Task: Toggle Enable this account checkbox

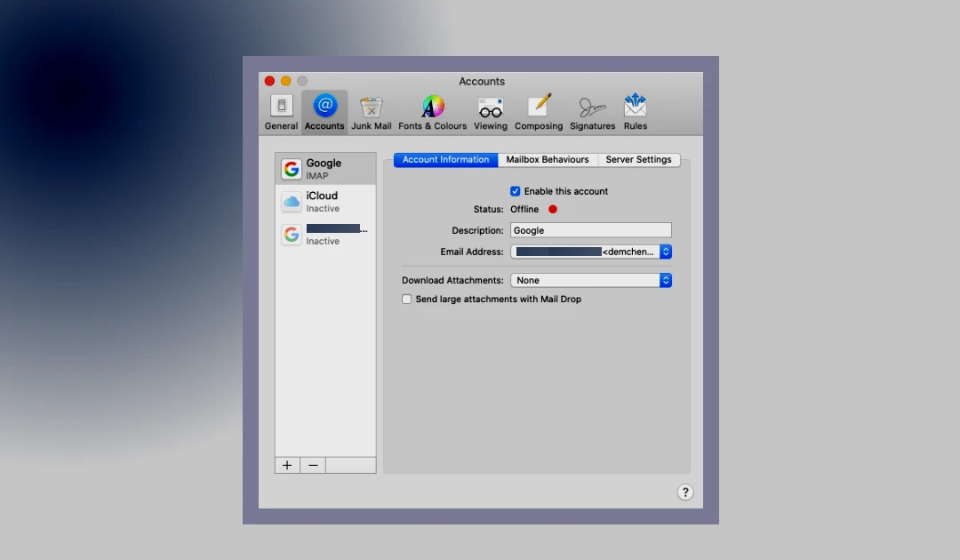Action: coord(515,192)
